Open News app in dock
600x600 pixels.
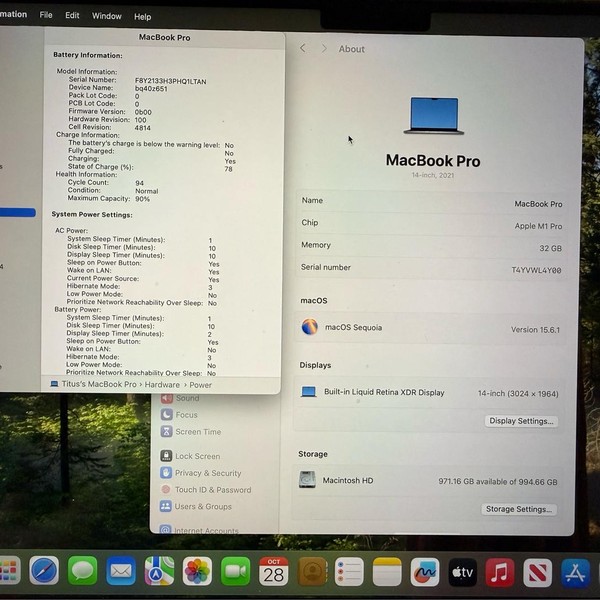(537, 573)
